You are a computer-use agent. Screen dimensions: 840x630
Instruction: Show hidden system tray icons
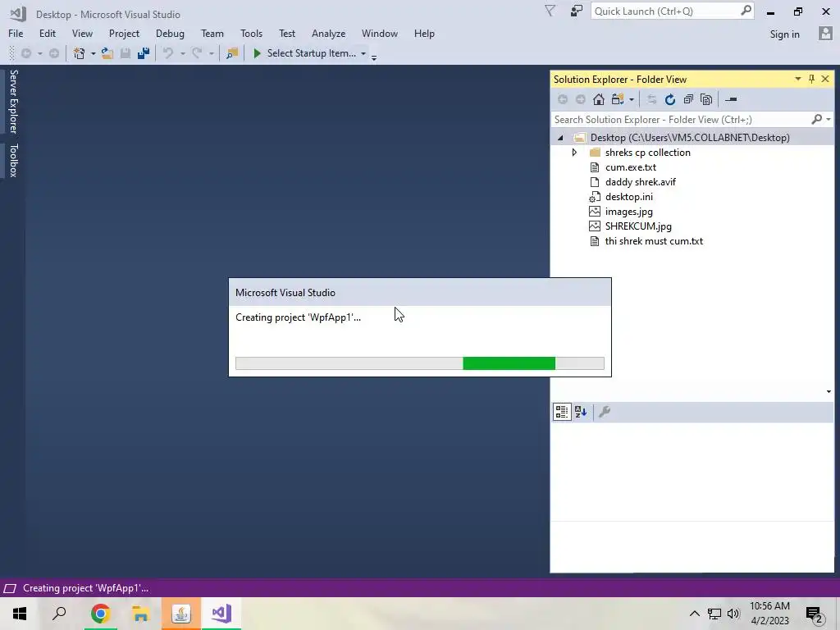click(694, 614)
